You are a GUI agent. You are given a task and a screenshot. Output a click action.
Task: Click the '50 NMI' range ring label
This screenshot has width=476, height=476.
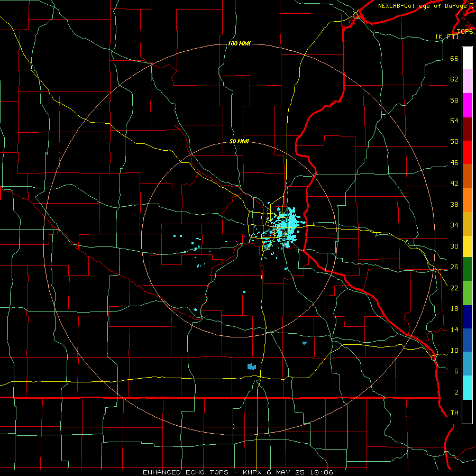coord(239,141)
